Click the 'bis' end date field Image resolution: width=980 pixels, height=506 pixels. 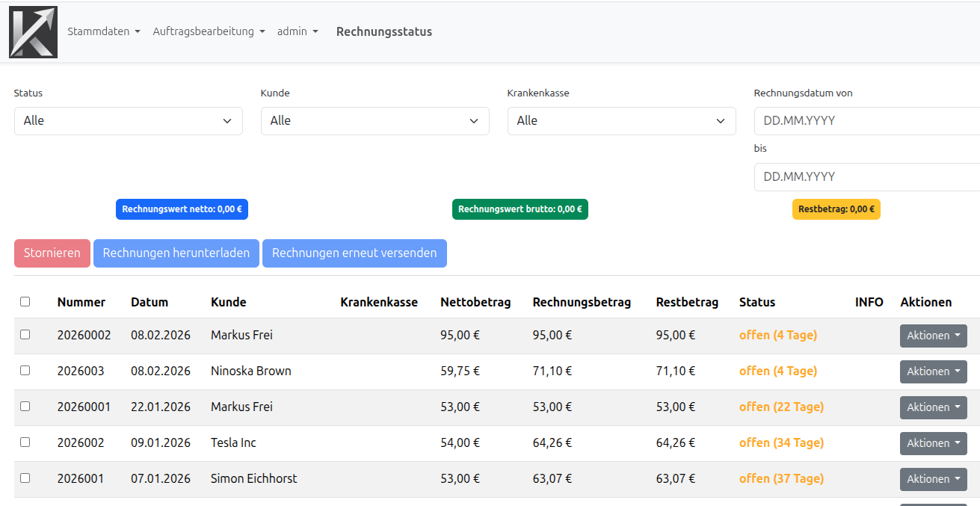click(x=867, y=177)
